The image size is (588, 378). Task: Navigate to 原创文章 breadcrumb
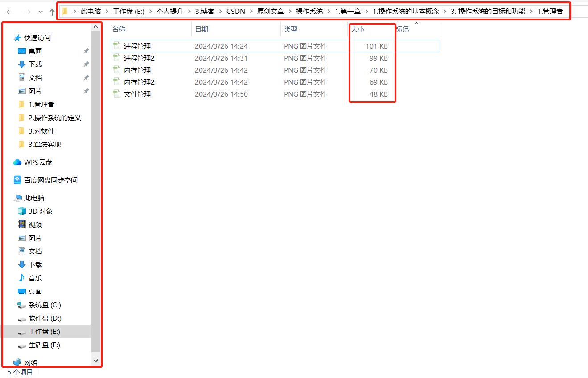point(271,12)
